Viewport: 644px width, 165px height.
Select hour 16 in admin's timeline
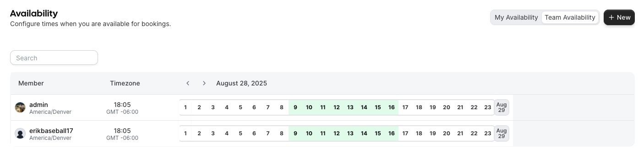coord(392,107)
